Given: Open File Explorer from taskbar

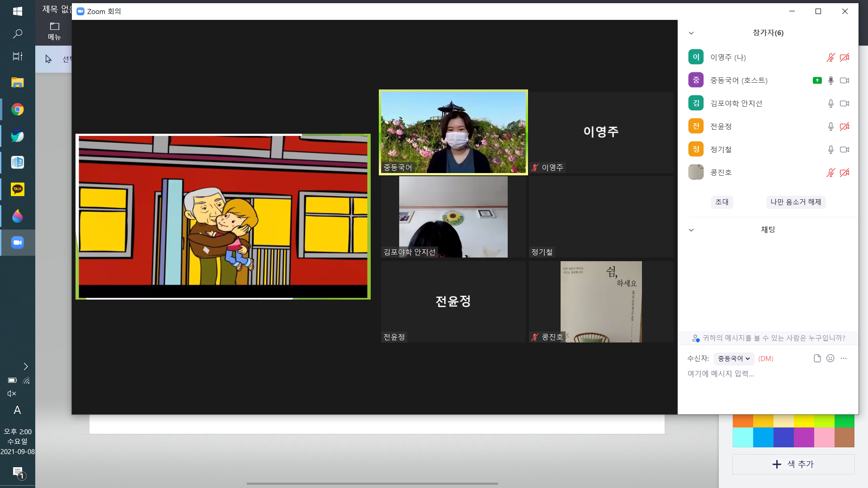Looking at the screenshot, I should (18, 83).
